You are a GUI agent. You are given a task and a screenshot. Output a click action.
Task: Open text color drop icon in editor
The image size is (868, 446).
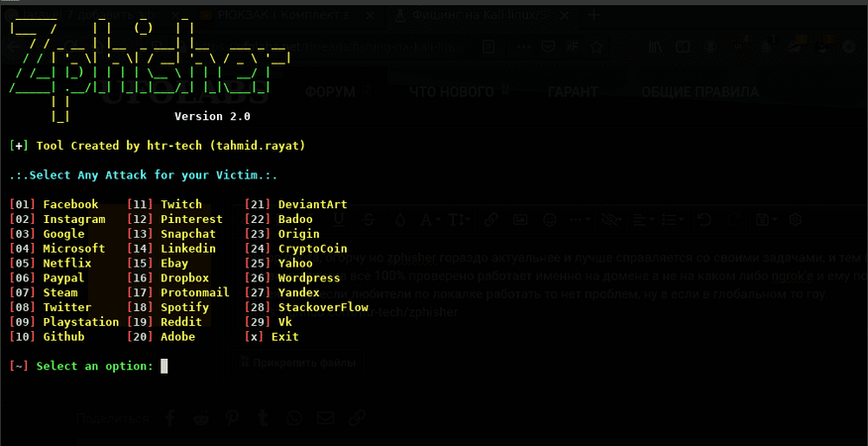coord(399,220)
